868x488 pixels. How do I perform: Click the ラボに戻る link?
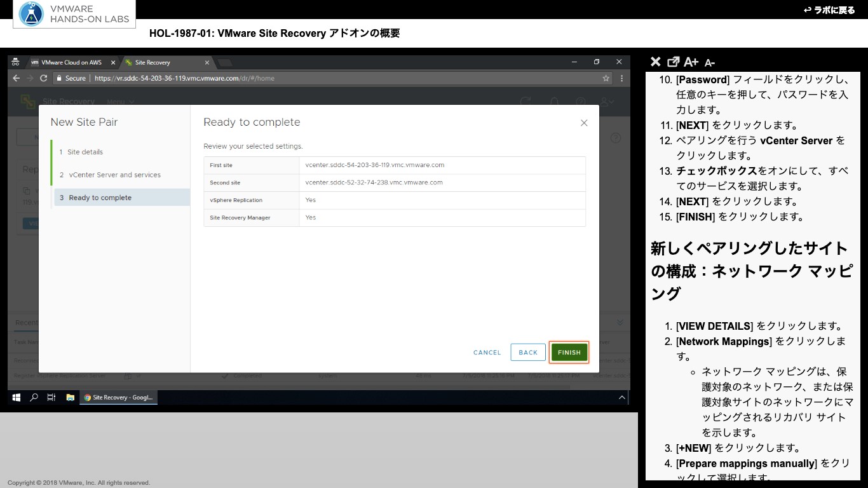829,10
